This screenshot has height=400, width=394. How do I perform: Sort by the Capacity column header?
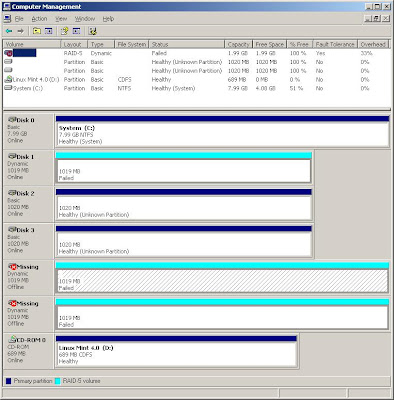(x=239, y=44)
